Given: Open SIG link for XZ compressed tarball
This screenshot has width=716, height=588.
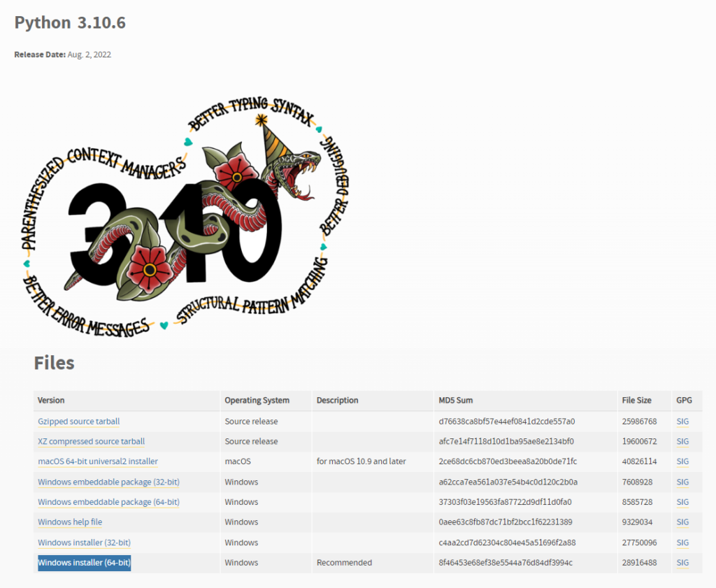Looking at the screenshot, I should point(682,441).
